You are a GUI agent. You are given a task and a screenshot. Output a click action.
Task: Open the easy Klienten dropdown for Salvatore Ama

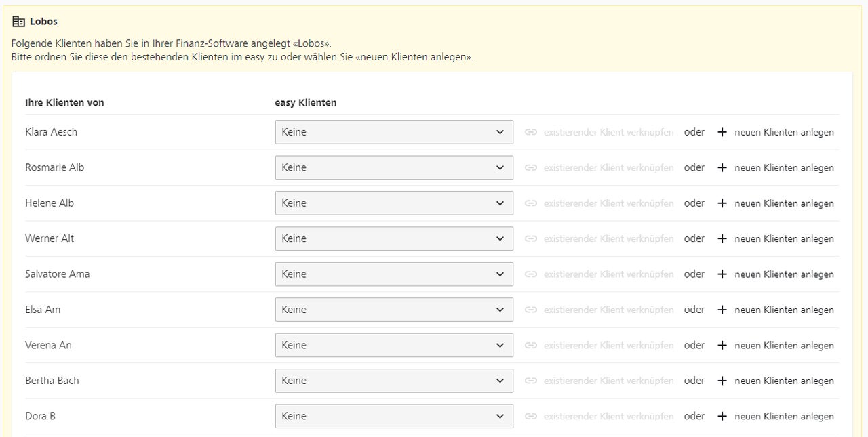pos(394,274)
